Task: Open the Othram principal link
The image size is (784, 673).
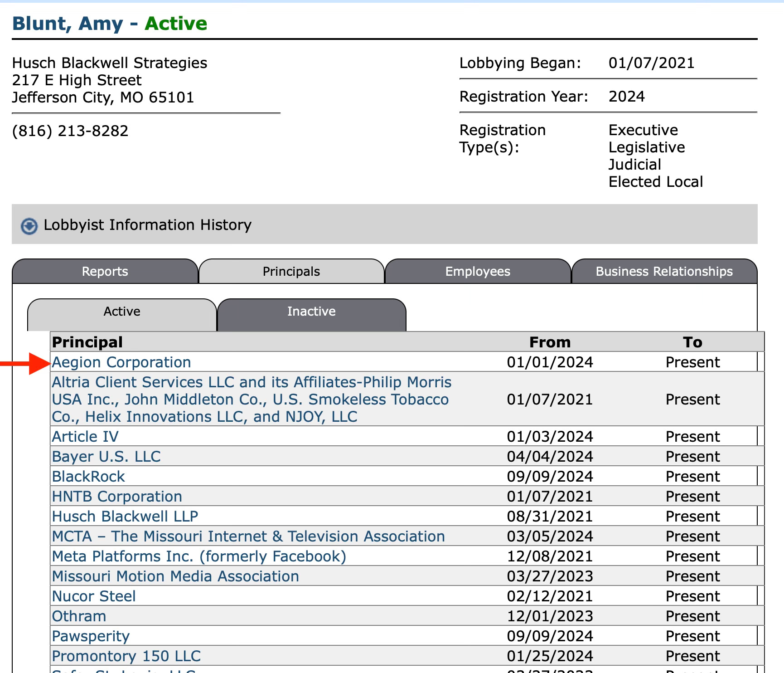Action: coord(79,616)
